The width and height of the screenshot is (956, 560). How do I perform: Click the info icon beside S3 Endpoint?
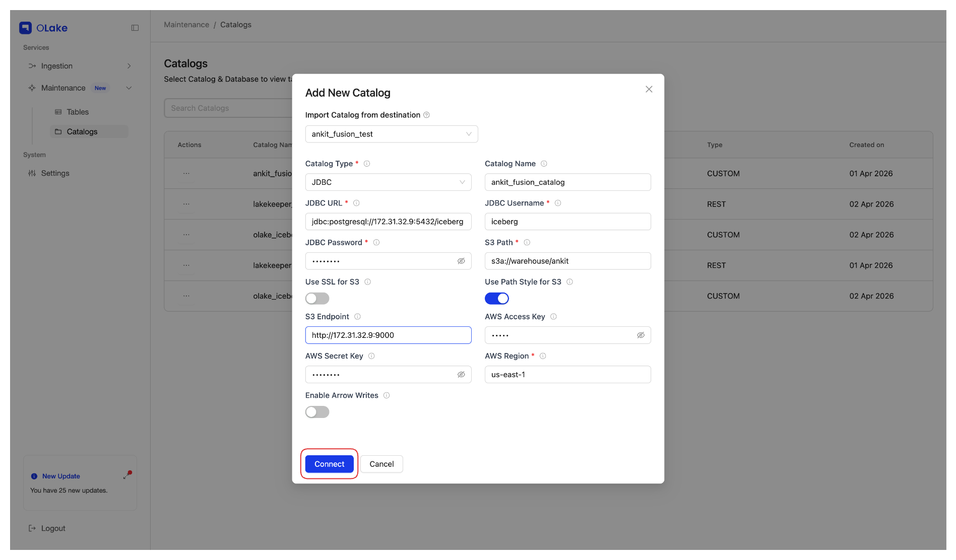point(357,317)
